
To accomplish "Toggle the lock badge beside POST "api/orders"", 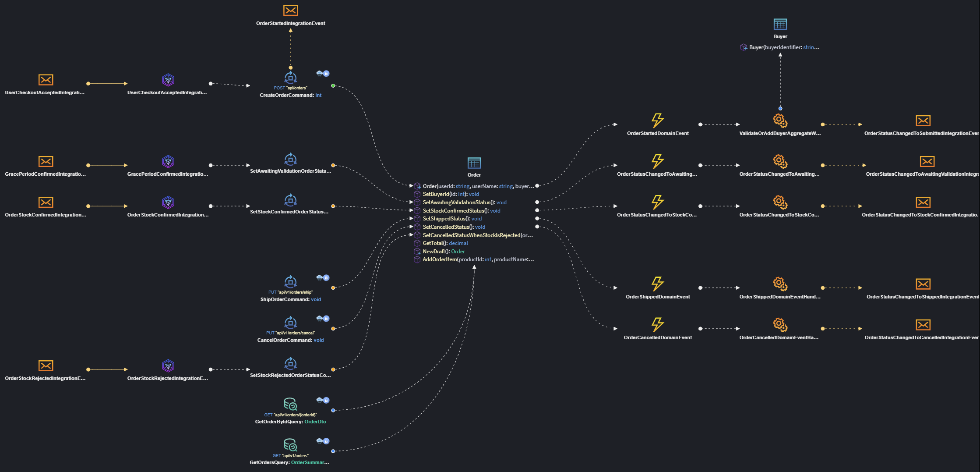I will point(326,73).
